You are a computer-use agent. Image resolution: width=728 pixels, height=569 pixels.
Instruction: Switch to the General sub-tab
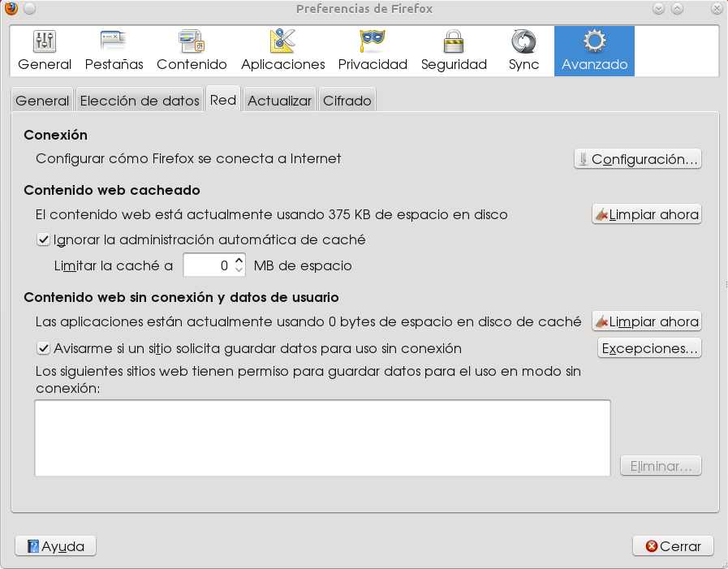[x=42, y=101]
